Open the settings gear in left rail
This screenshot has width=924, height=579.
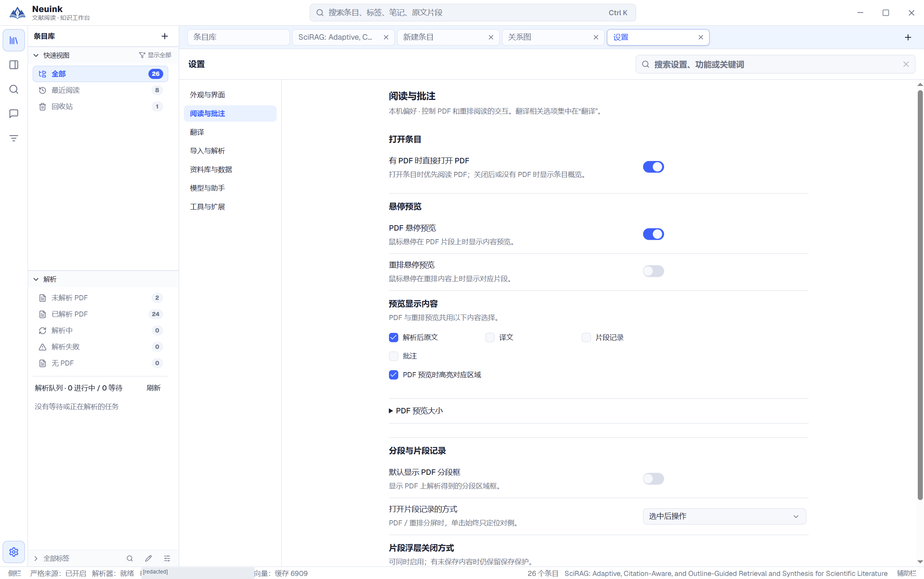point(14,552)
